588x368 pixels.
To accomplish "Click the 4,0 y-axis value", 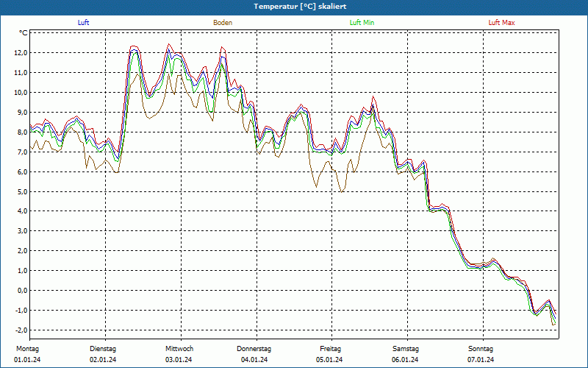I will click(23, 211).
